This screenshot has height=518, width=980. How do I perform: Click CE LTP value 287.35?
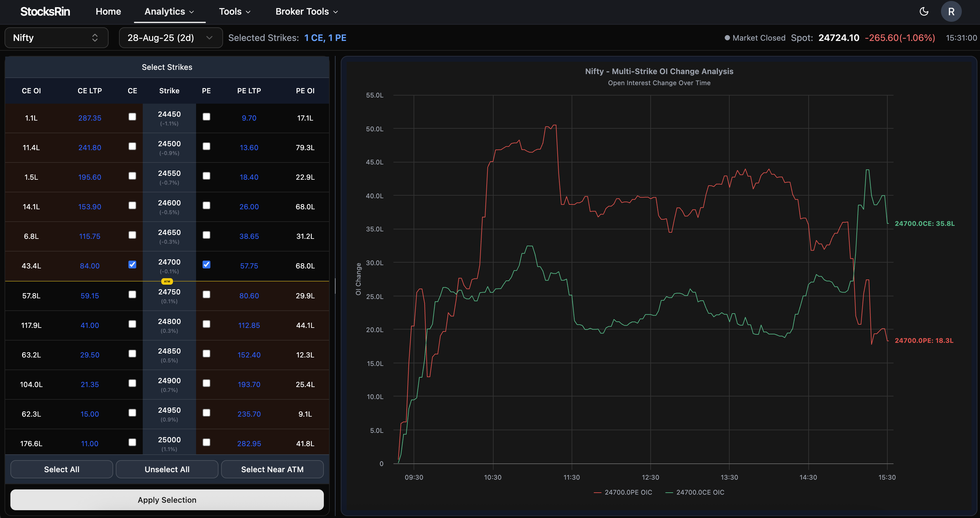pos(90,118)
